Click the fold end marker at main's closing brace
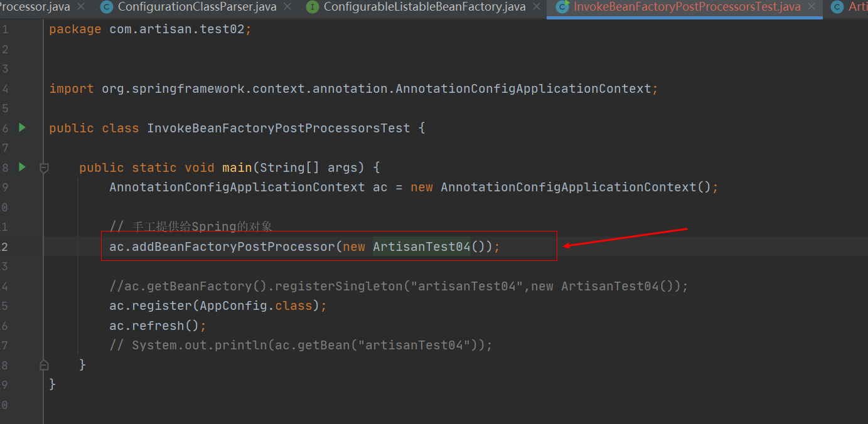This screenshot has height=424, width=868. click(x=44, y=364)
